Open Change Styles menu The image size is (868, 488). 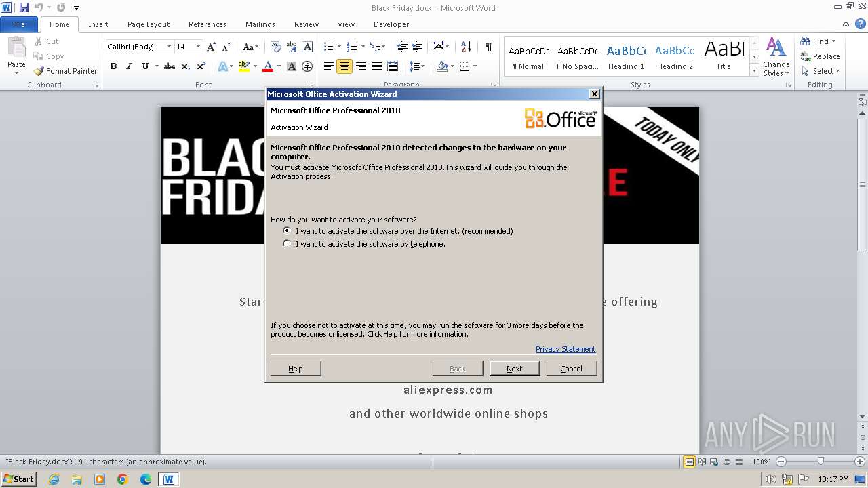(776, 57)
